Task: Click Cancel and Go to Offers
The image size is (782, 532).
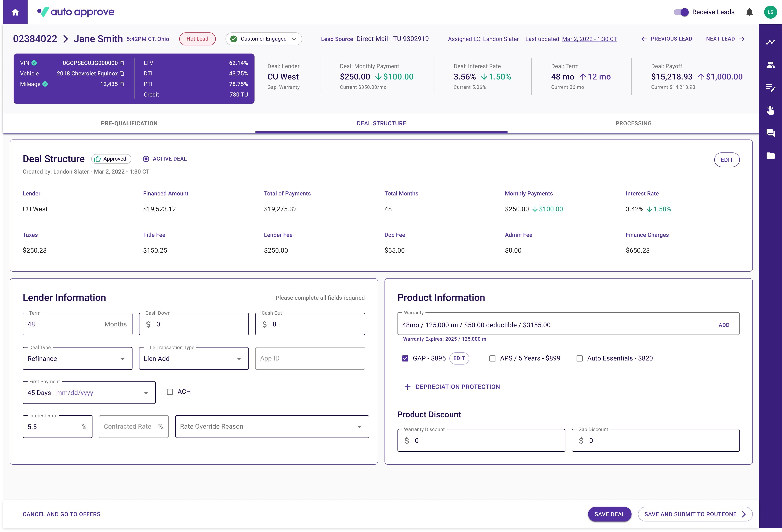Action: pyautogui.click(x=62, y=514)
